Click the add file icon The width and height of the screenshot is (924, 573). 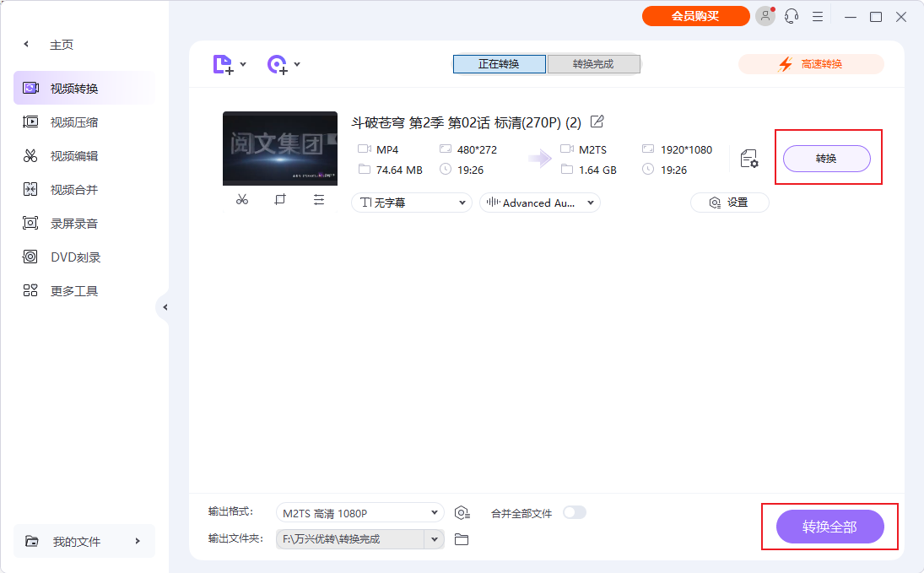pyautogui.click(x=222, y=64)
